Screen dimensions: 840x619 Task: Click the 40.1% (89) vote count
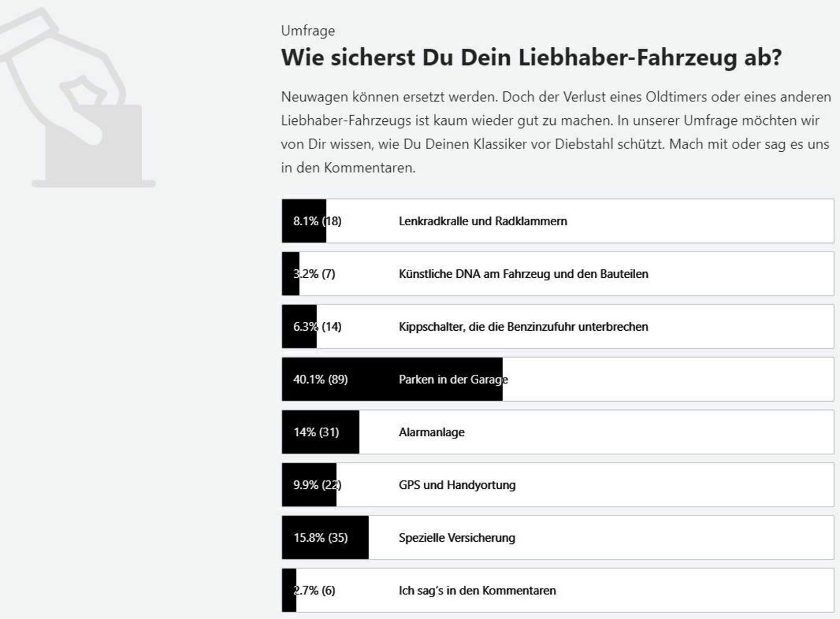320,380
